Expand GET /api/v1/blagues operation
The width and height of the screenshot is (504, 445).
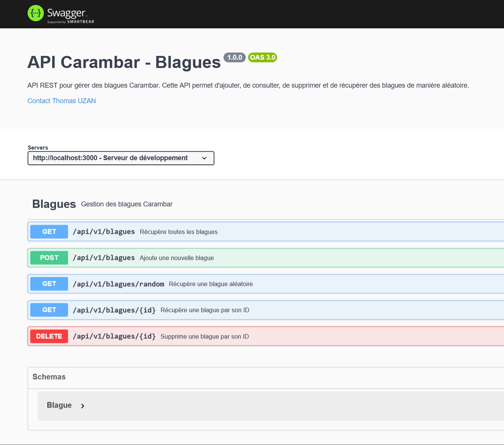pos(266,232)
